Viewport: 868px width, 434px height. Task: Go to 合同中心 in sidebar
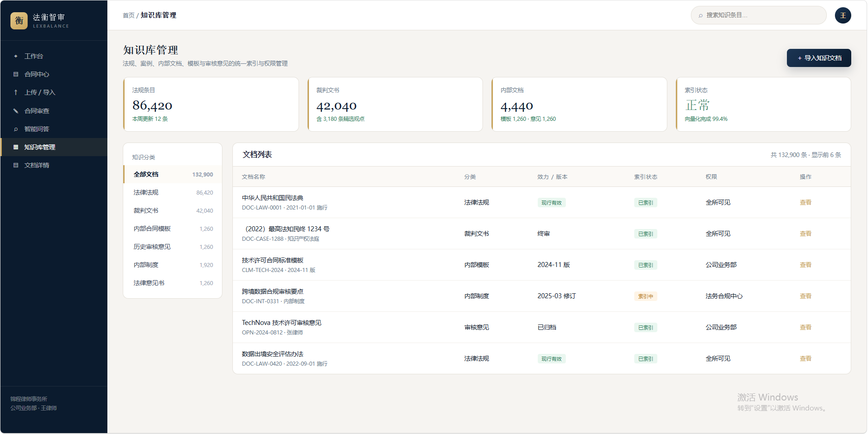coord(54,74)
